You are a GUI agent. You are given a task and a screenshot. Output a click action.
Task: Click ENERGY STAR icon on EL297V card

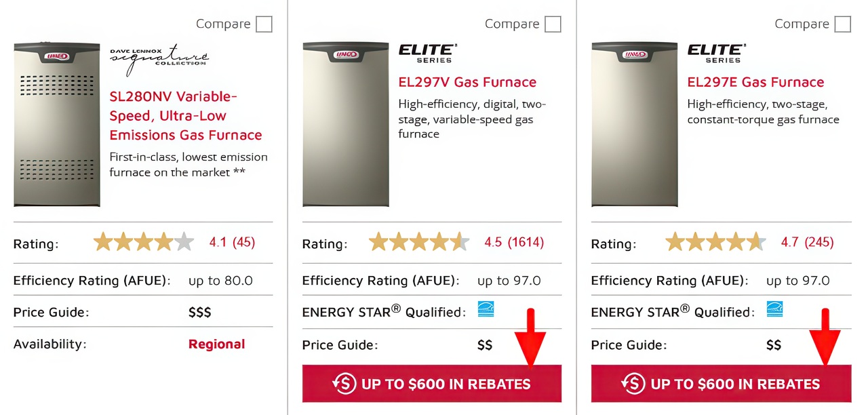(486, 309)
